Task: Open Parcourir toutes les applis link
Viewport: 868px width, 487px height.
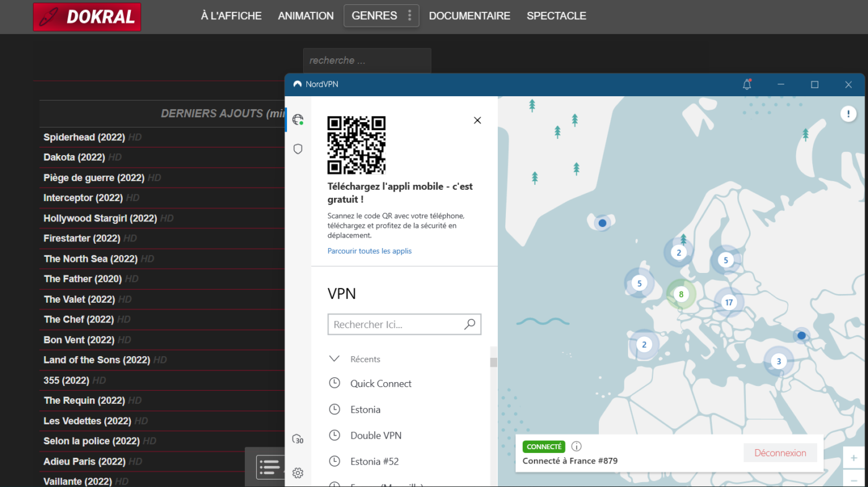Action: tap(370, 251)
